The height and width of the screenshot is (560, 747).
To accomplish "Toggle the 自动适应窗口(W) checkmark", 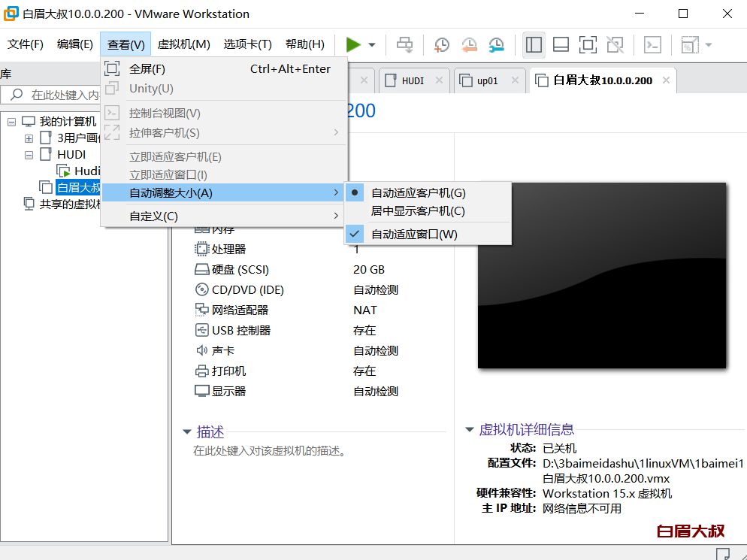I will click(x=428, y=235).
